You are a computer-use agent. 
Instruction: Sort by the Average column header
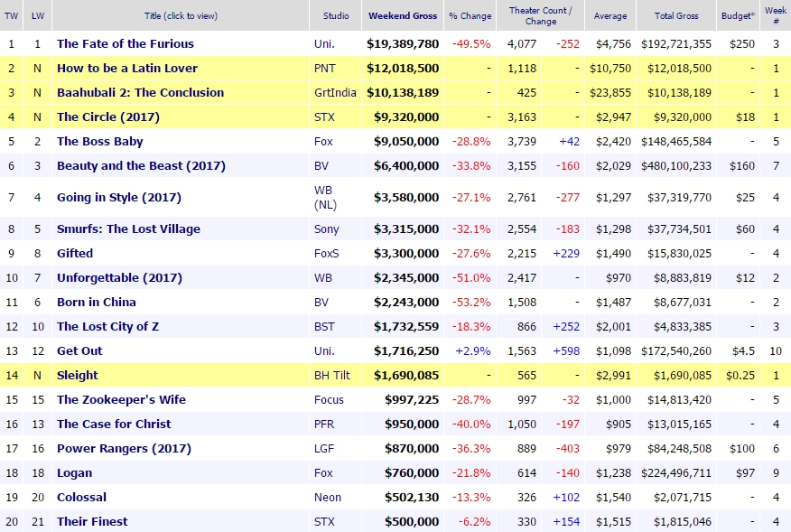point(610,15)
